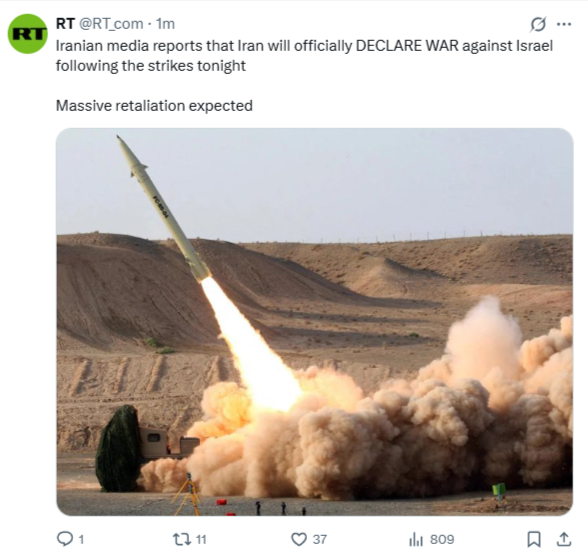Click the reply count 1
Viewport: 588px width, 556px height.
coord(81,540)
